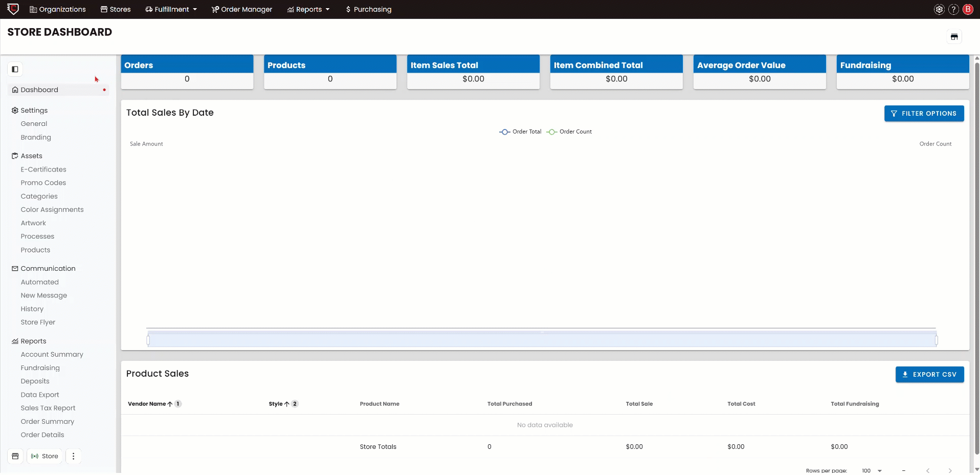
Task: Click the Filter Options button
Action: click(924, 114)
